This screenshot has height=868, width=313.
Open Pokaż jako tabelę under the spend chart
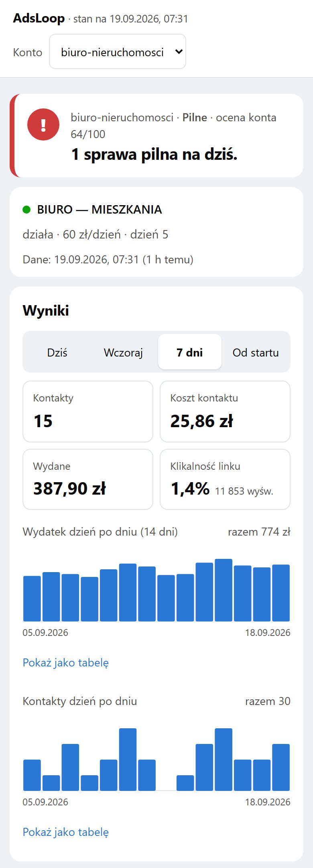(x=66, y=662)
